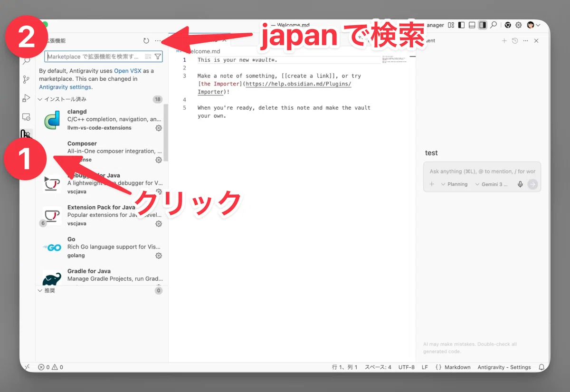Collapse the 推奨 section
570x392 pixels.
47,290
